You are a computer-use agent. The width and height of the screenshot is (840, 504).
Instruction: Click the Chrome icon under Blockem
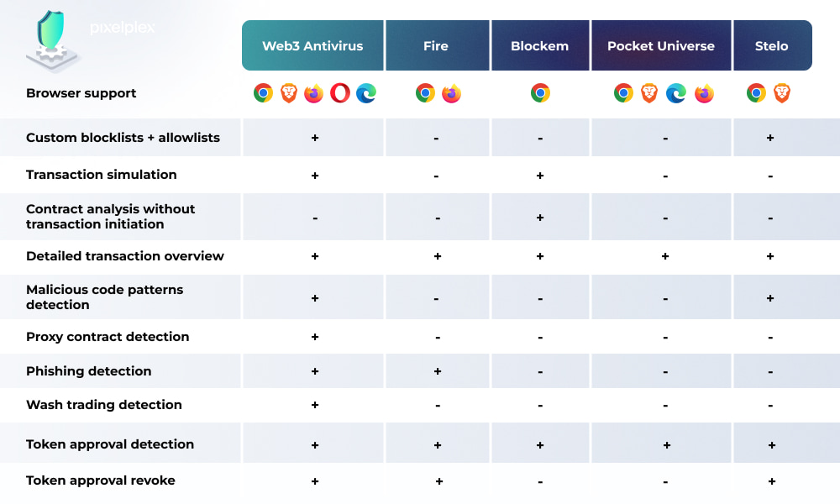tap(540, 93)
